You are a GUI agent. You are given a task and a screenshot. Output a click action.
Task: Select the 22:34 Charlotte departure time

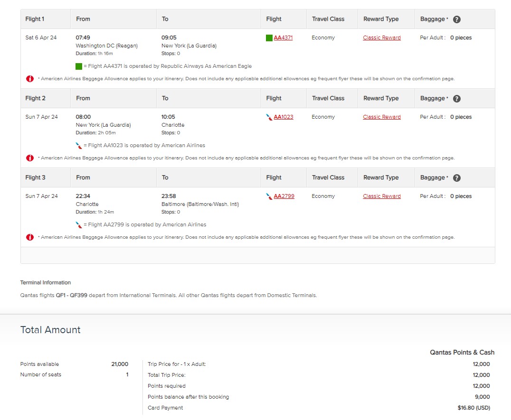(83, 196)
